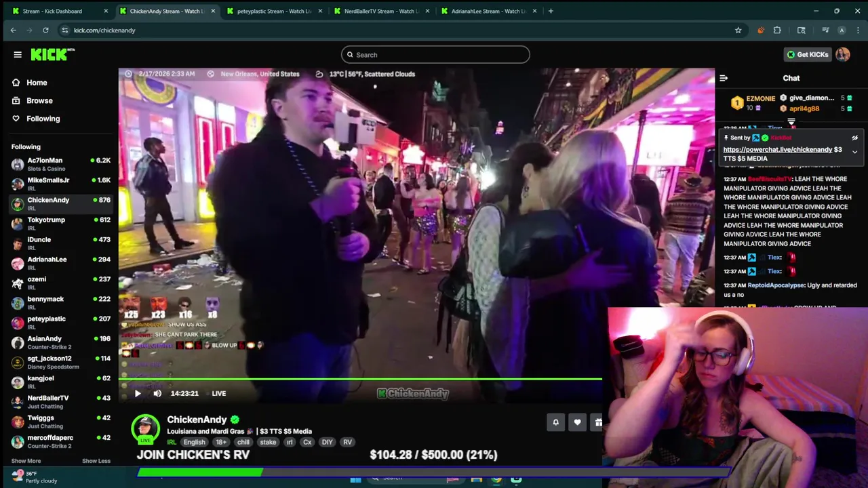Select EZMONIE on the gift leaderboard

760,99
